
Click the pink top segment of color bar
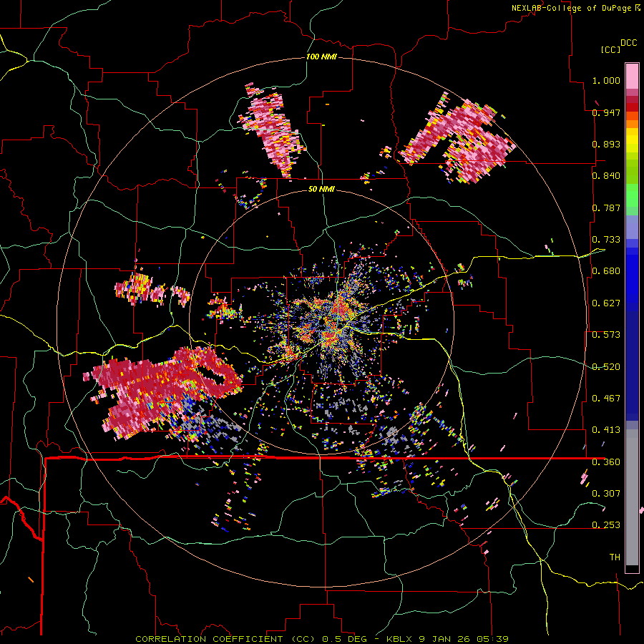click(632, 76)
